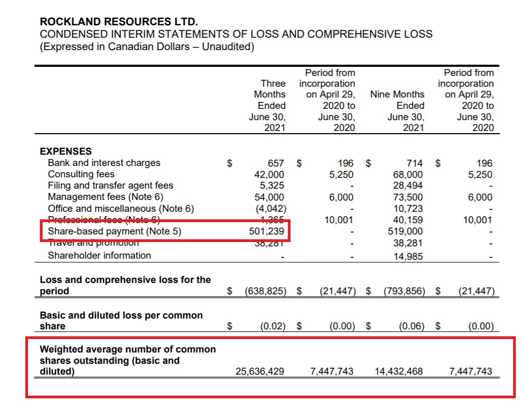Select the value 40,159 in professional fees
The height and width of the screenshot is (408, 532).
pyautogui.click(x=408, y=220)
